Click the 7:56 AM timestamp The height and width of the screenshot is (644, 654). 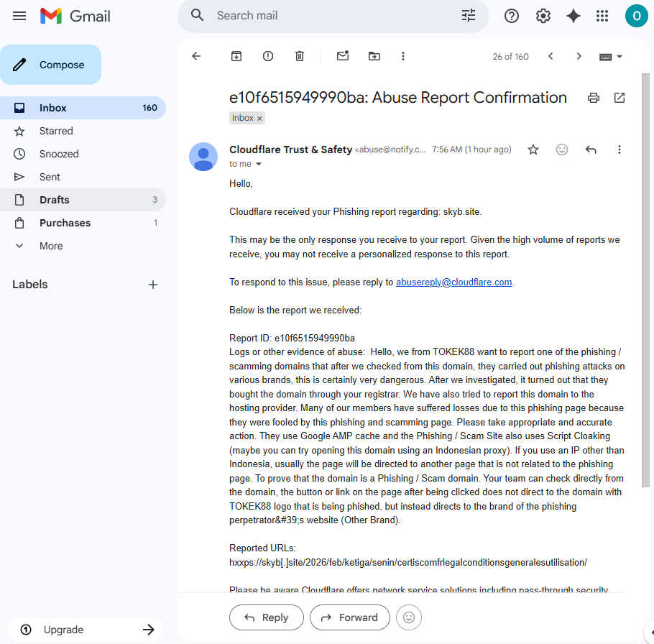(x=471, y=149)
